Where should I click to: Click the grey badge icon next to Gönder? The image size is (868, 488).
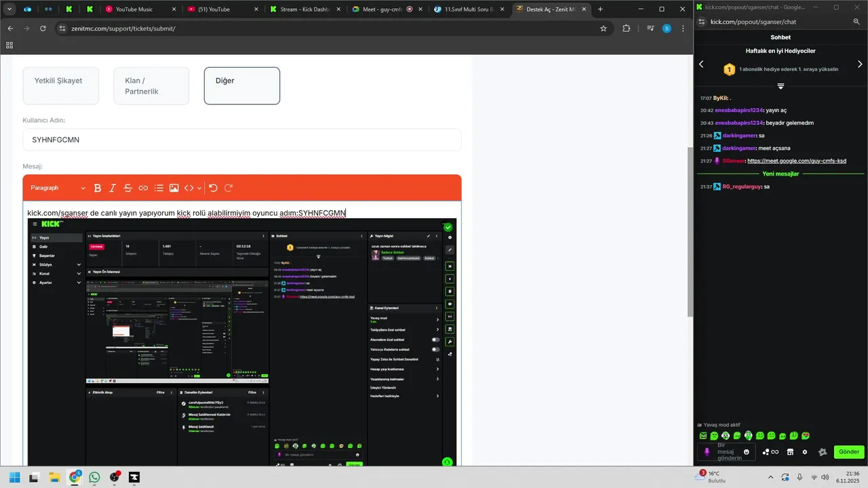[x=823, y=452]
